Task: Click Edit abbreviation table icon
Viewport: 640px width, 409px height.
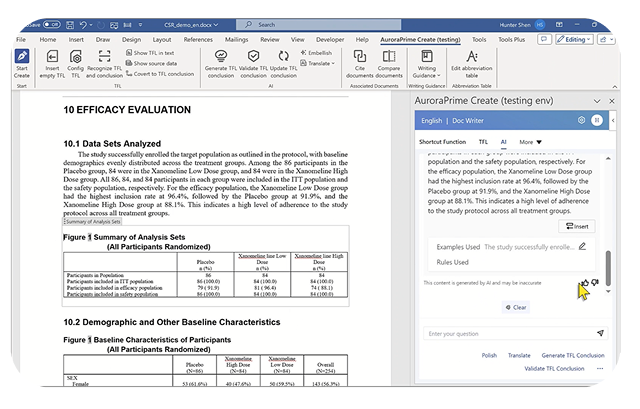Action: [x=472, y=56]
